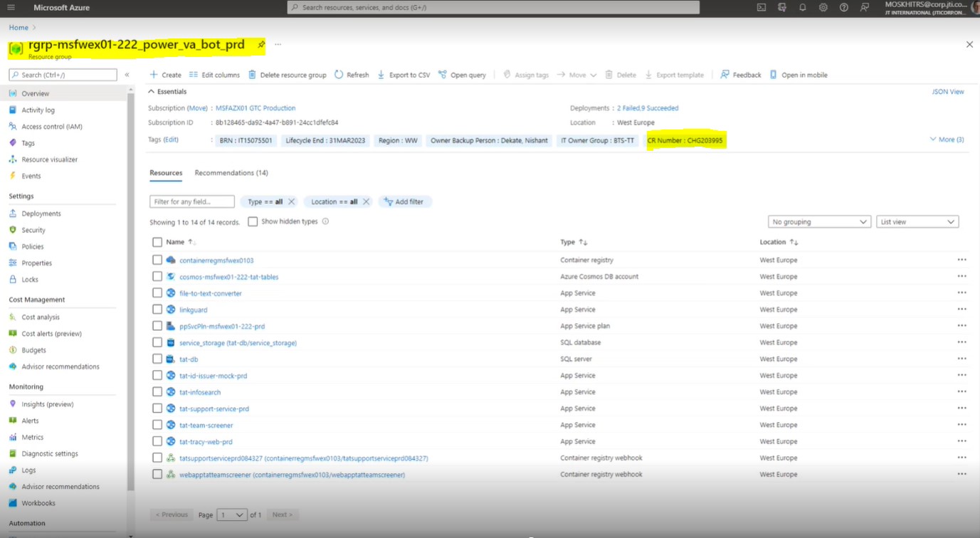
Task: Go to the Home breadcrumb
Action: (x=19, y=28)
